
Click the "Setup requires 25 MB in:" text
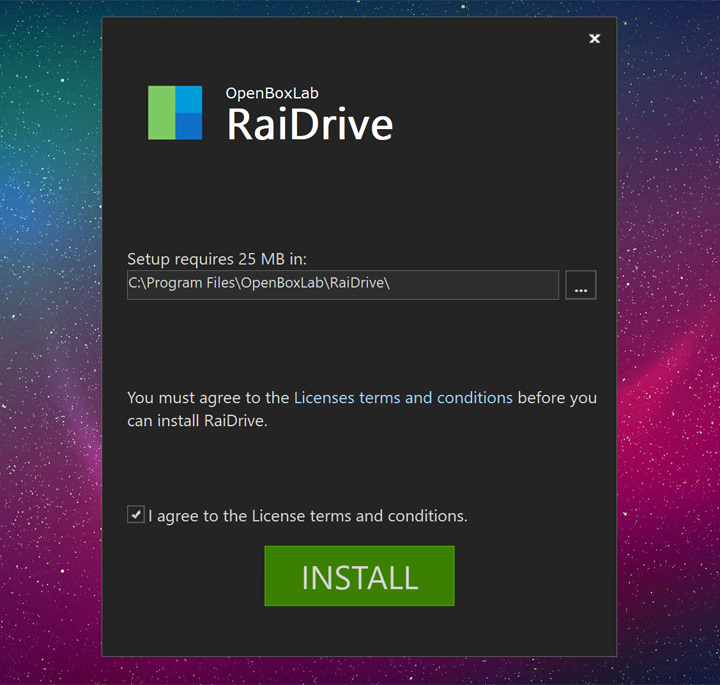point(217,259)
